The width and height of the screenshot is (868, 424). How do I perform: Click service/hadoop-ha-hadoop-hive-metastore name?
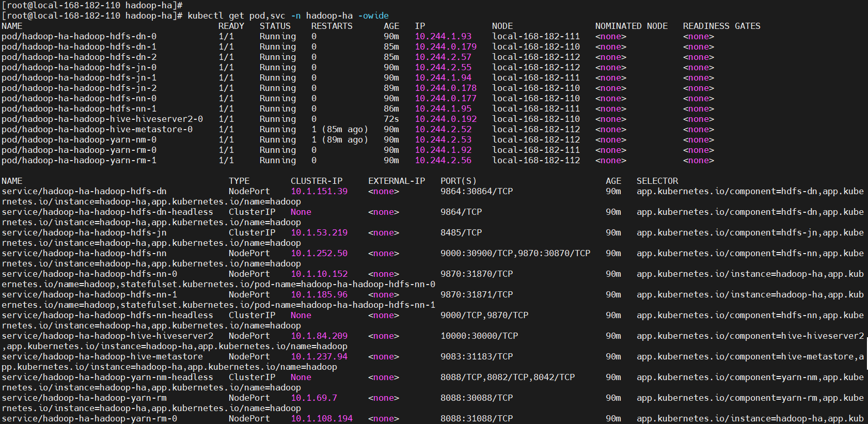coord(102,357)
